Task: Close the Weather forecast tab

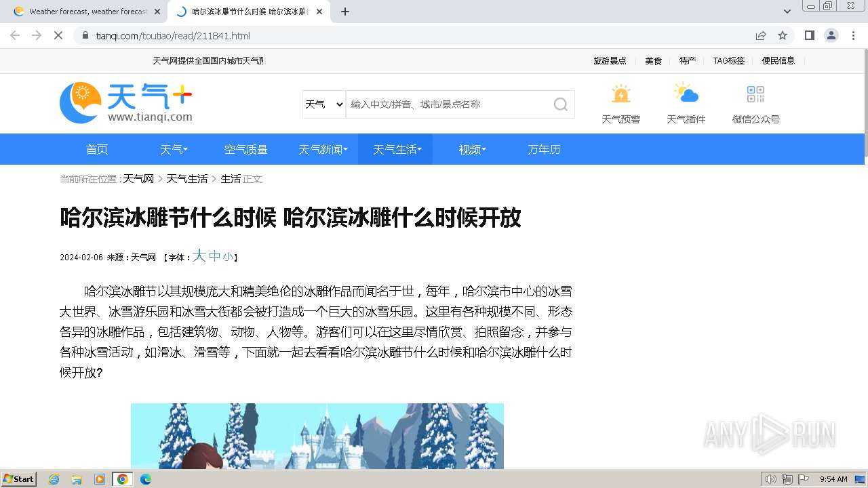Action: point(157,12)
